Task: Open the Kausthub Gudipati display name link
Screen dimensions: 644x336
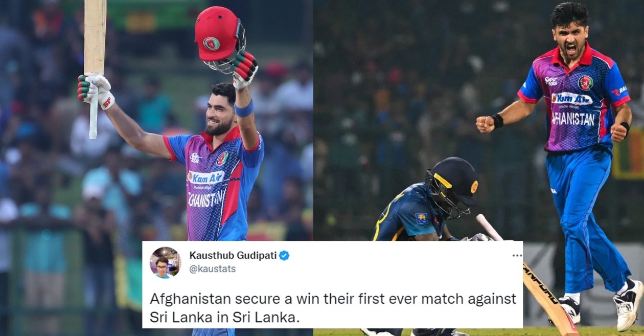Action: (233, 255)
